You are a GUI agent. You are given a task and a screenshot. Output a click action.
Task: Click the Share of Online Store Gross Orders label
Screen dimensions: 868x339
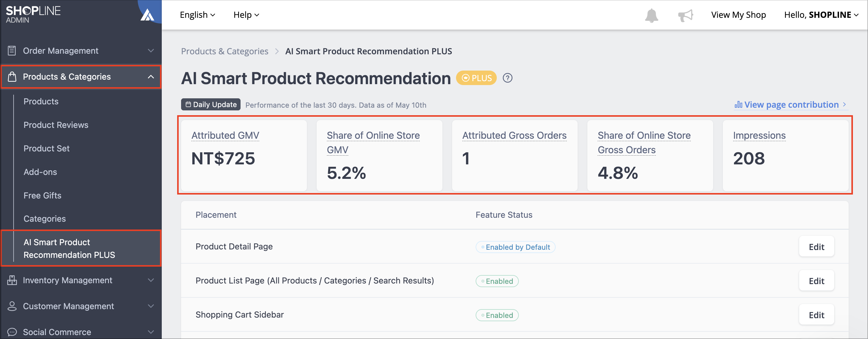click(x=644, y=142)
